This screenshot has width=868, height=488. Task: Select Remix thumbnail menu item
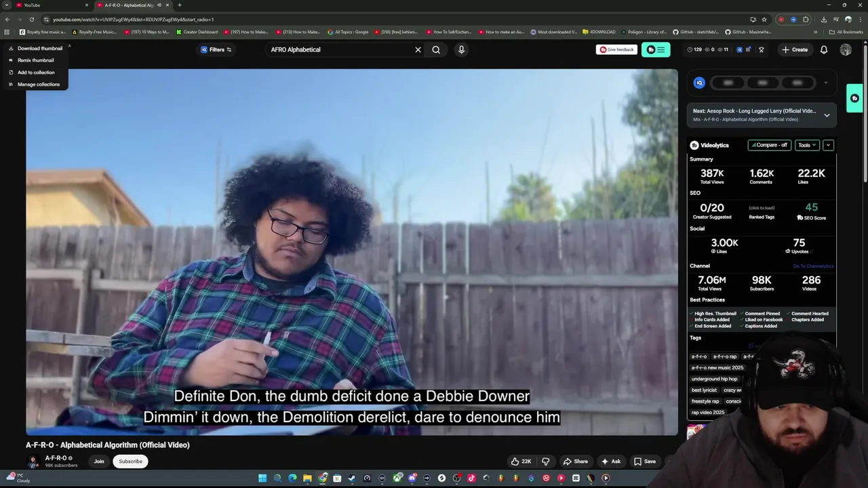point(31,60)
